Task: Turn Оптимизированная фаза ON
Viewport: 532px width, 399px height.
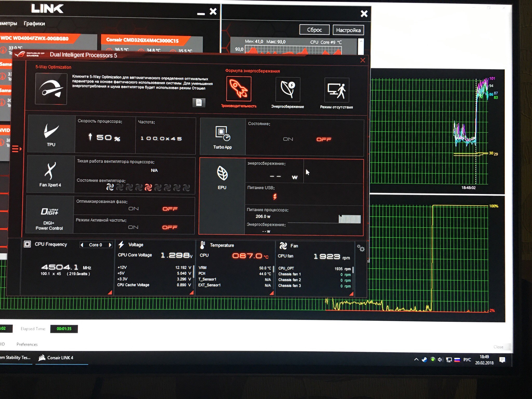Action: [134, 209]
